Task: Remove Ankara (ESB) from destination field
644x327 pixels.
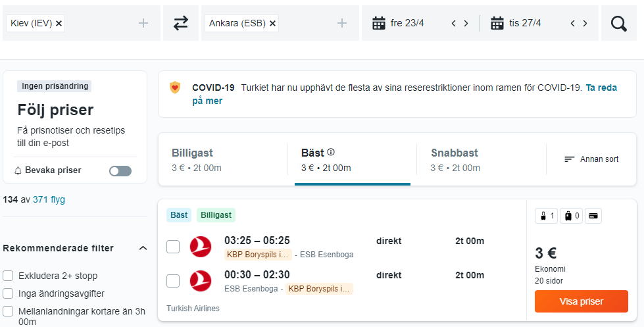Action: pos(272,24)
